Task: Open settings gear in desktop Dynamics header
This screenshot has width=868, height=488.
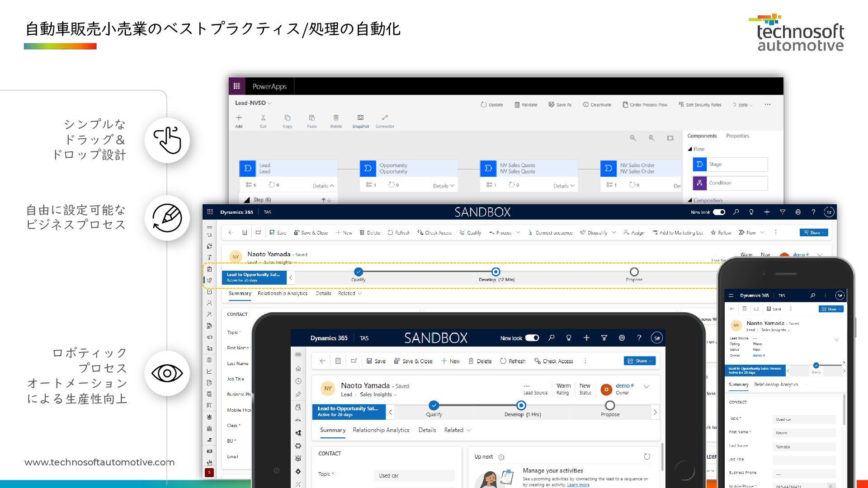Action: 798,212
